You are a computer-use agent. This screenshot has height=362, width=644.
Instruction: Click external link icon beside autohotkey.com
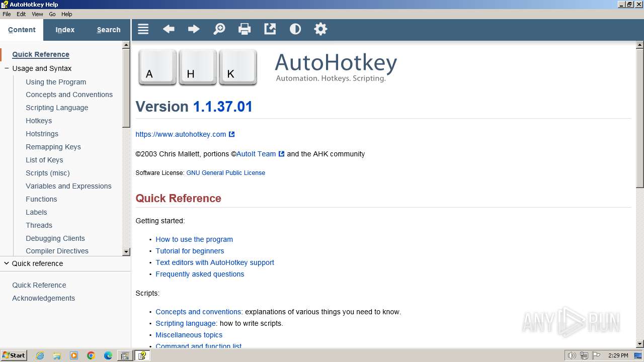point(232,134)
